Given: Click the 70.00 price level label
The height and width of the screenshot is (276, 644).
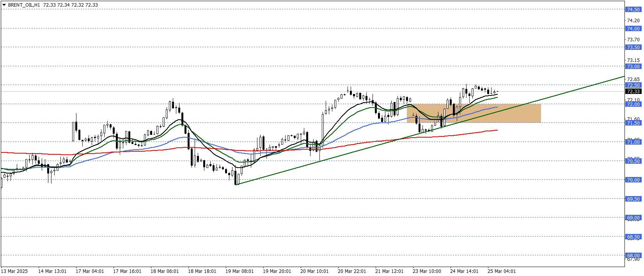Looking at the screenshot, I should pos(633,180).
